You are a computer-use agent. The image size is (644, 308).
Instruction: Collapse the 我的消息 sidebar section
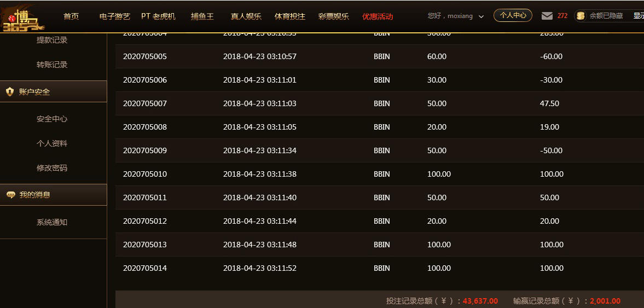[x=53, y=195]
